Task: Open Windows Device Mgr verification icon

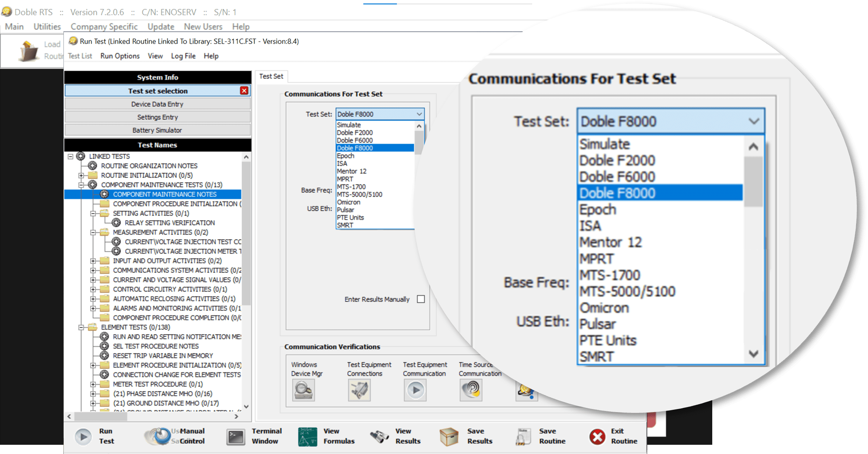Action: (x=303, y=390)
